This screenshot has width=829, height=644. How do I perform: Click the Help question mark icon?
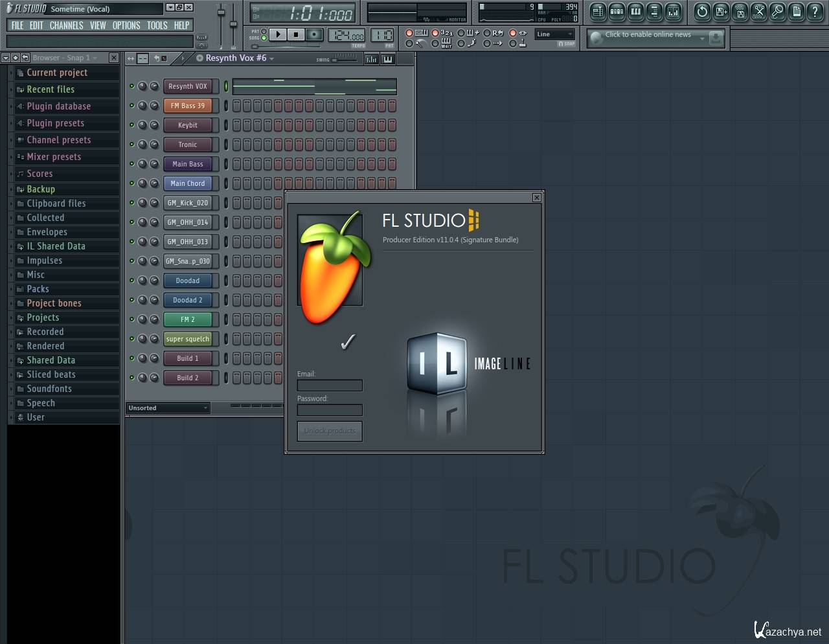(x=815, y=11)
